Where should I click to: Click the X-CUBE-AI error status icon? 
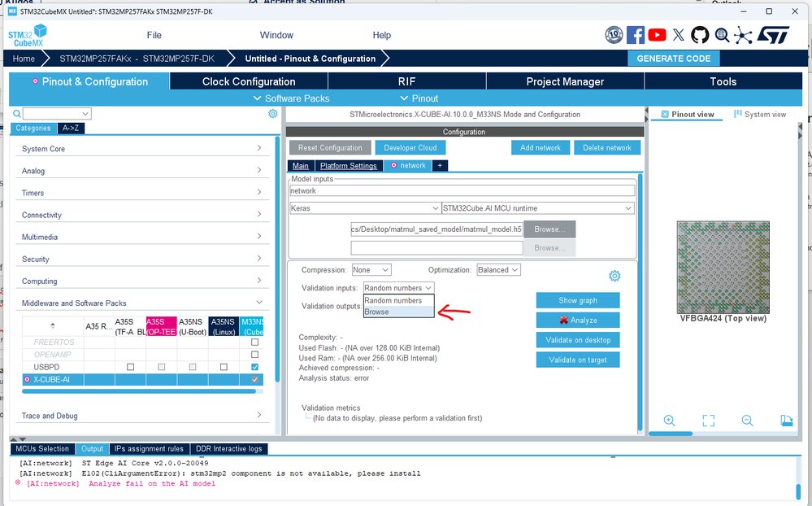[x=27, y=379]
